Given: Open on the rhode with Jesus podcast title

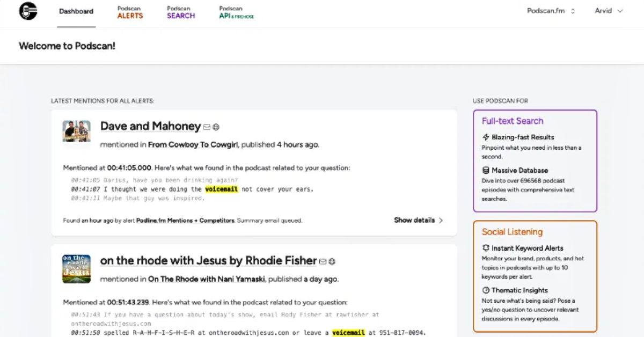Looking at the screenshot, I should (x=208, y=261).
